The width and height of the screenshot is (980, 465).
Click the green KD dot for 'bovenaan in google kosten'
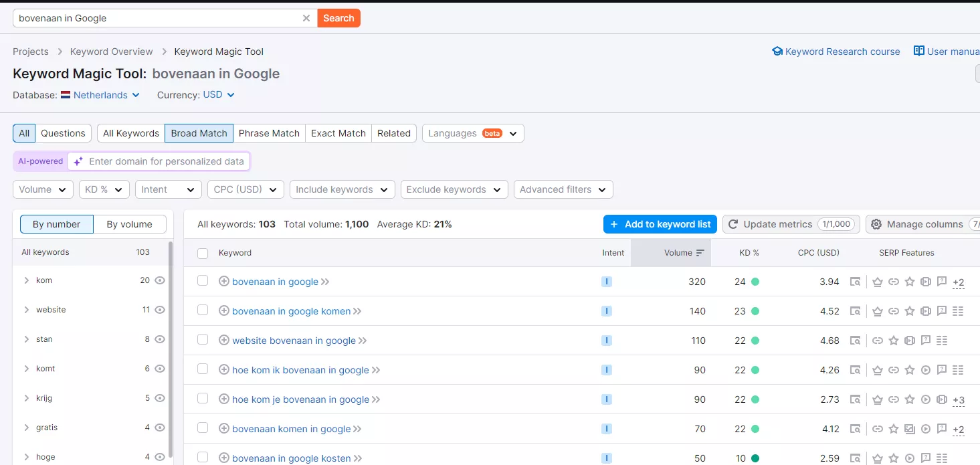coord(755,458)
